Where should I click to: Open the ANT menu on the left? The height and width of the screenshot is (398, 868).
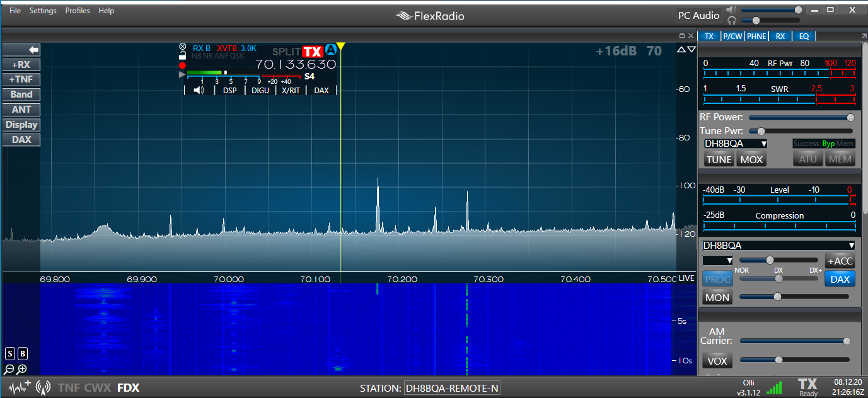(x=21, y=110)
